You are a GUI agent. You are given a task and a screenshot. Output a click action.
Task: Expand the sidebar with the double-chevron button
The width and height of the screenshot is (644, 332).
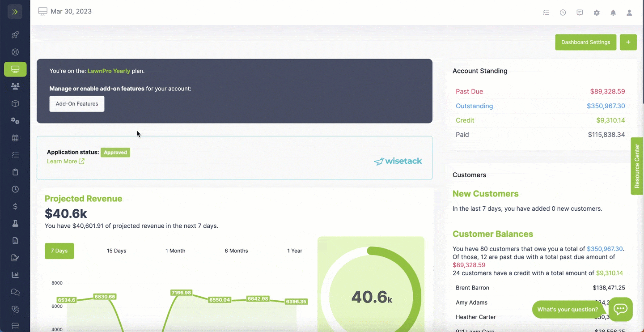coord(15,12)
